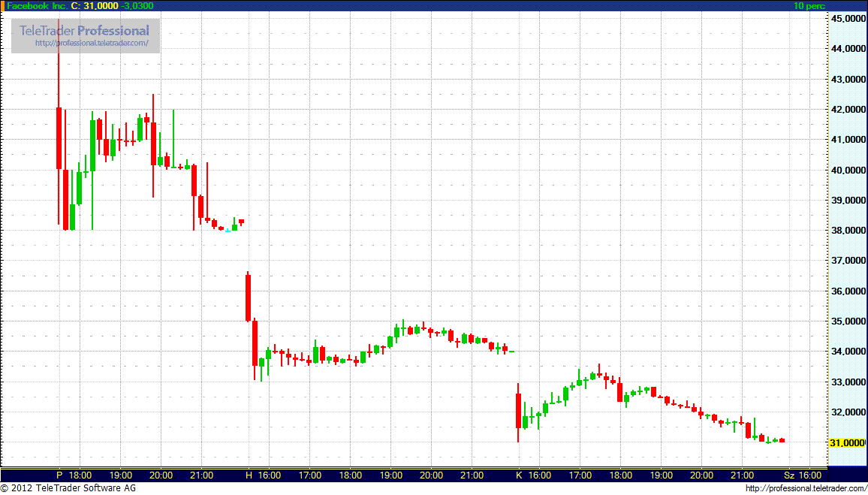Click the K day marker on time axis
Image resolution: width=868 pixels, height=495 pixels.
[520, 475]
